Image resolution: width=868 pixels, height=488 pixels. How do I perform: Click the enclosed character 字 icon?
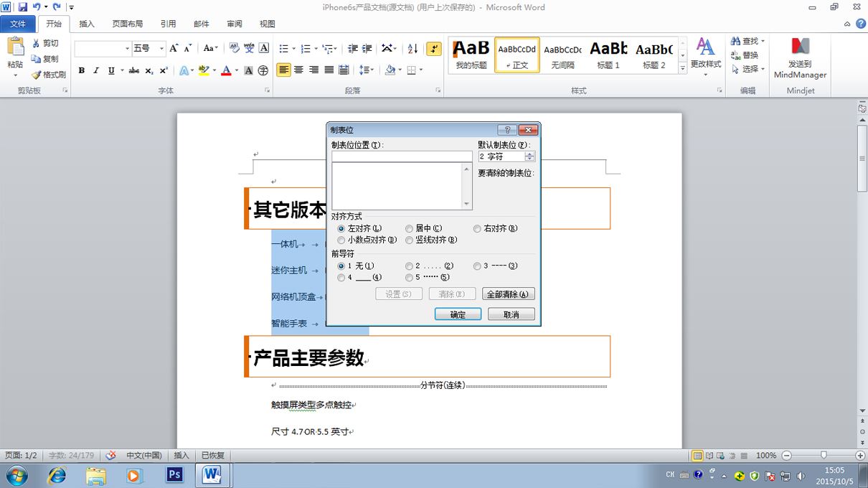(263, 70)
